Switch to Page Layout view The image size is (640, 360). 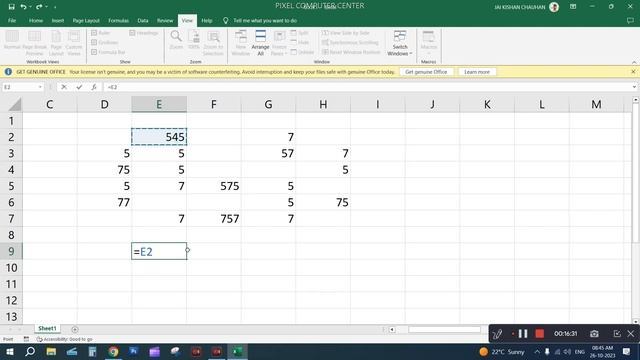coord(56,43)
